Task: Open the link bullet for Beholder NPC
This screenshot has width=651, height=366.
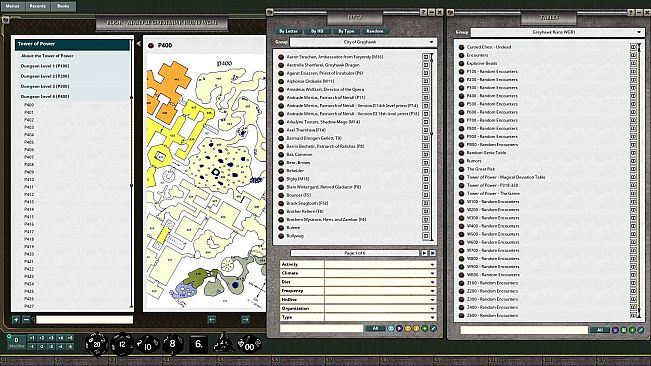Action: point(281,171)
